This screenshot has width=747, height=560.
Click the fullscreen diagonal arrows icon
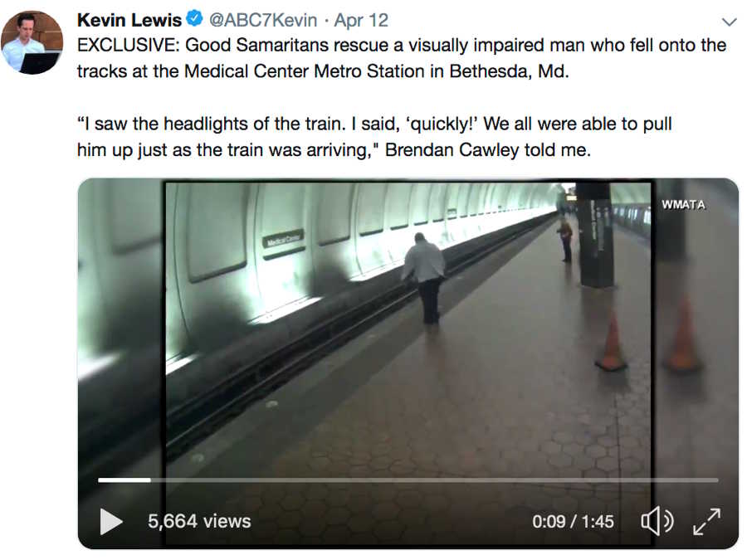coord(707,522)
